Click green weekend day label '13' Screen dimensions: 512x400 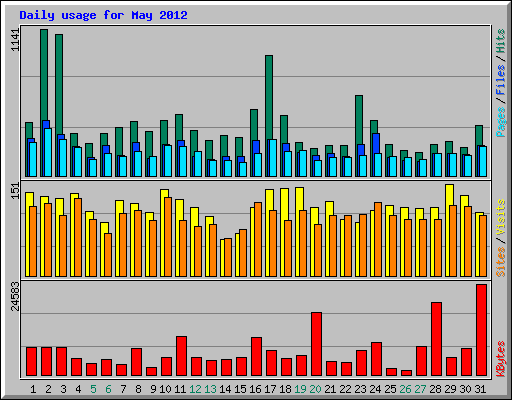(x=210, y=389)
